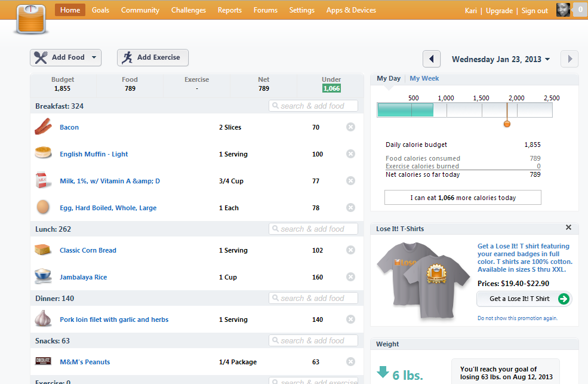
Task: Go to the previous day arrow
Action: [x=431, y=59]
